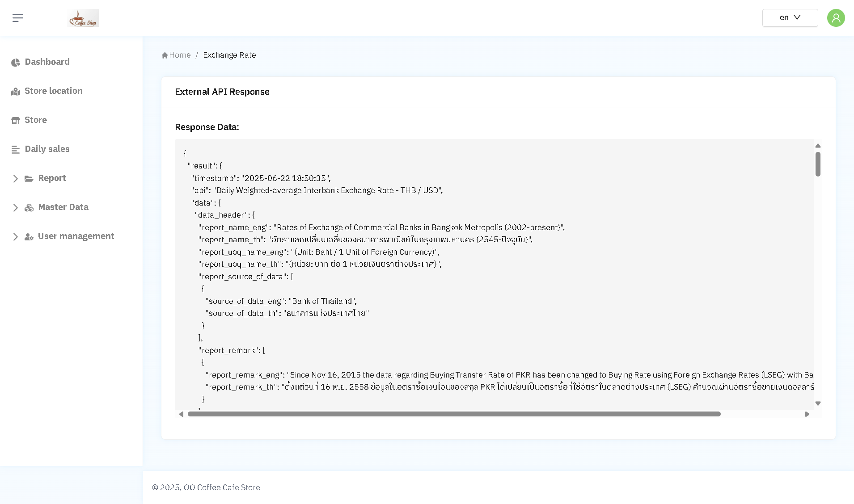Click the report_name_eng line in JSON

point(382,227)
